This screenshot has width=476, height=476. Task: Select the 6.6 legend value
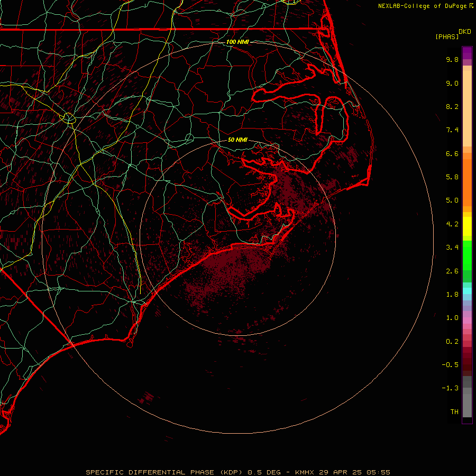pyautogui.click(x=452, y=153)
